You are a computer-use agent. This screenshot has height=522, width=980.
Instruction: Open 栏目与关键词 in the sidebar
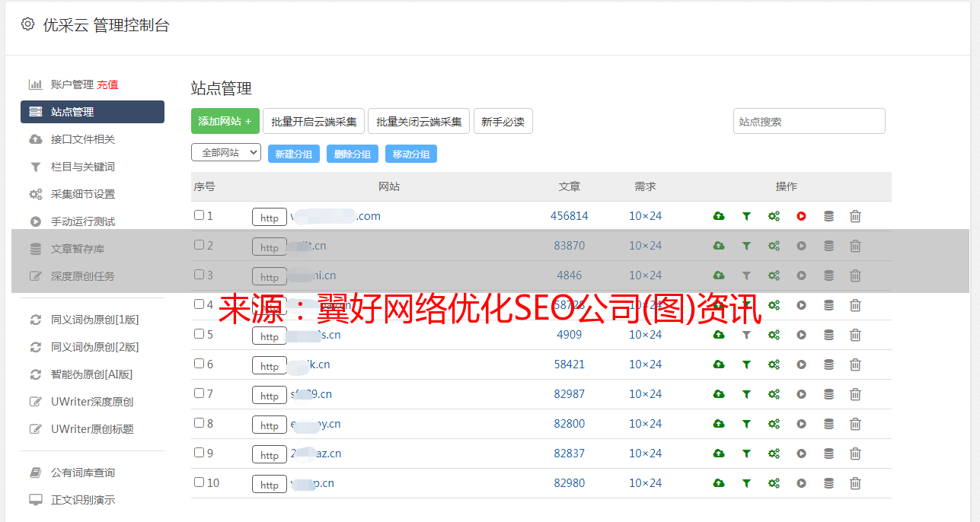(83, 167)
